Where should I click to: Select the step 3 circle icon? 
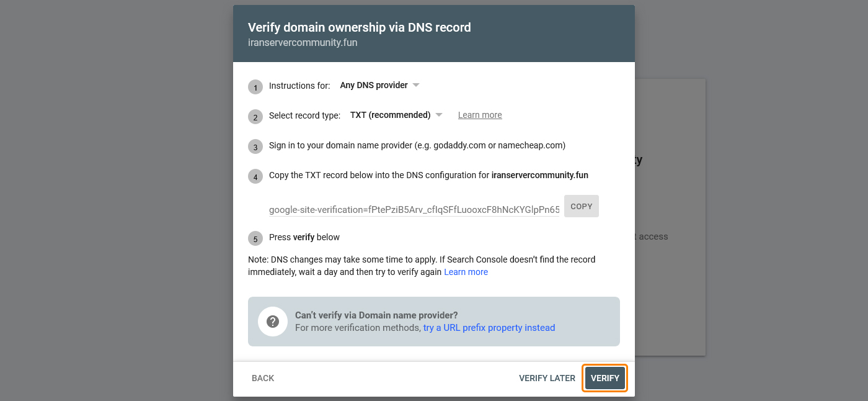coord(255,146)
